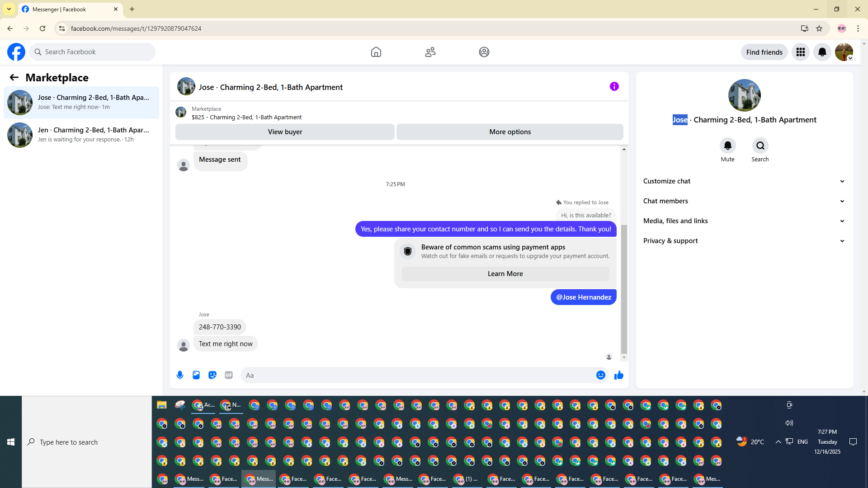Switch to the Messenger | Facebook browser tab

point(70,9)
